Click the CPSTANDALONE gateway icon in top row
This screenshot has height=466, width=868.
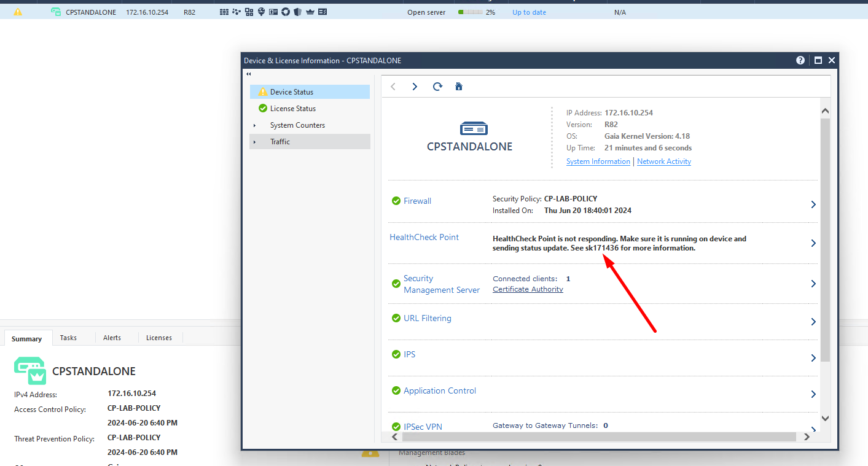tap(57, 12)
